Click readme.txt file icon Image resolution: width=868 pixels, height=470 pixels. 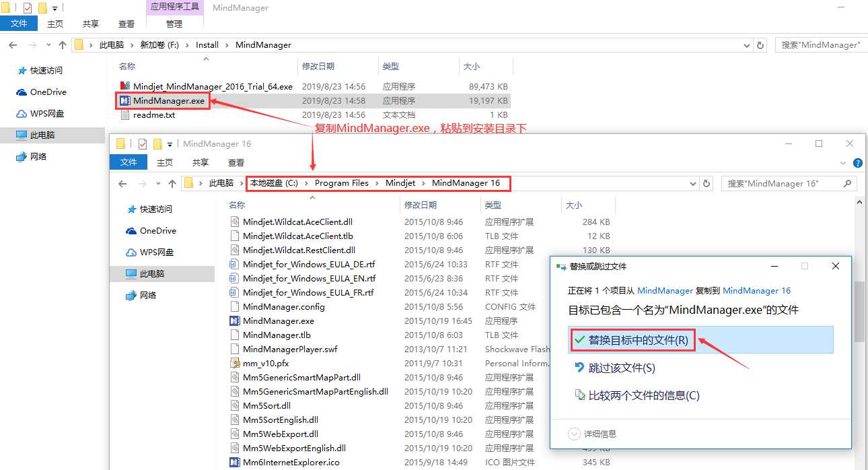pos(124,115)
